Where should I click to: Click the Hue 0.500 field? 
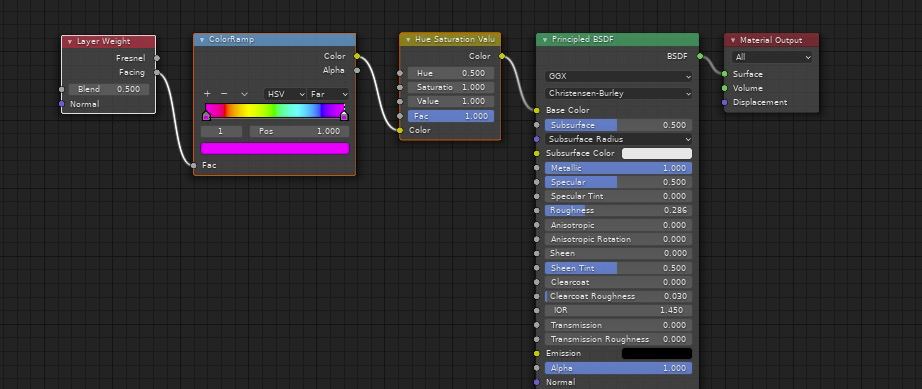451,73
